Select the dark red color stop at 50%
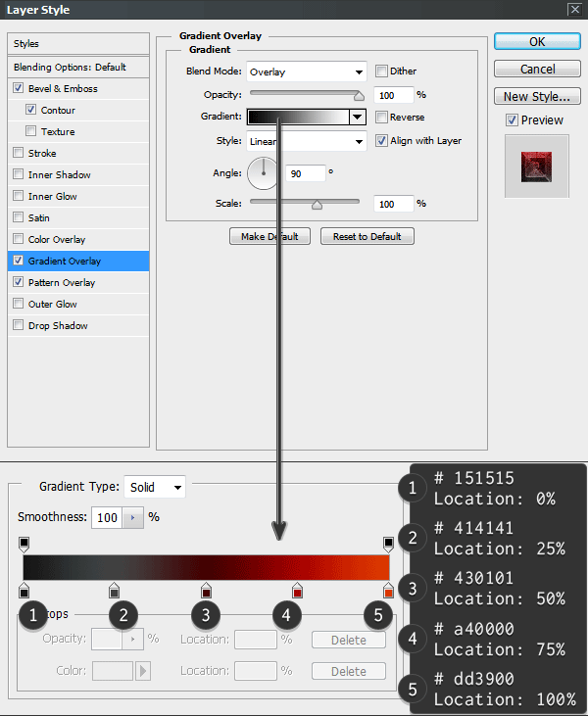This screenshot has width=588, height=716. tap(206, 590)
